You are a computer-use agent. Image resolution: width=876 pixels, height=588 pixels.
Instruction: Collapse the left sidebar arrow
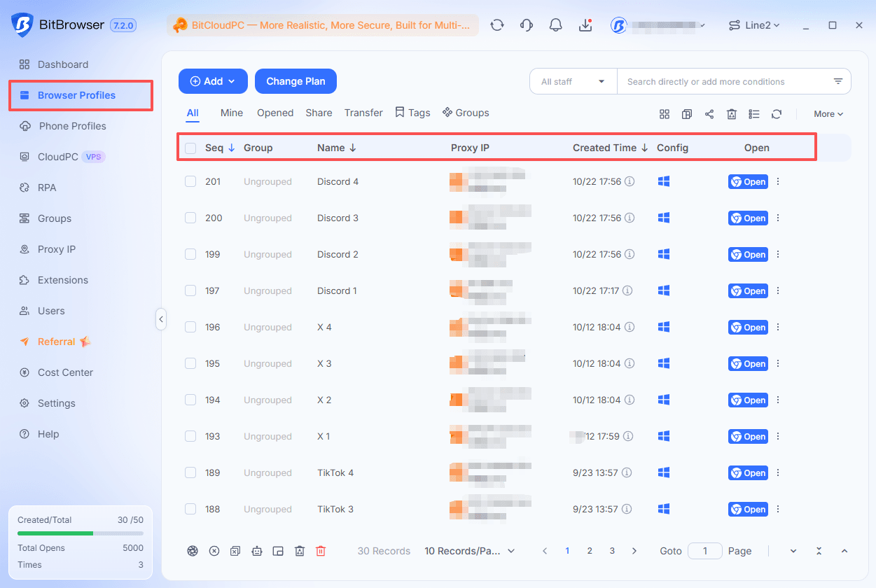click(x=161, y=319)
